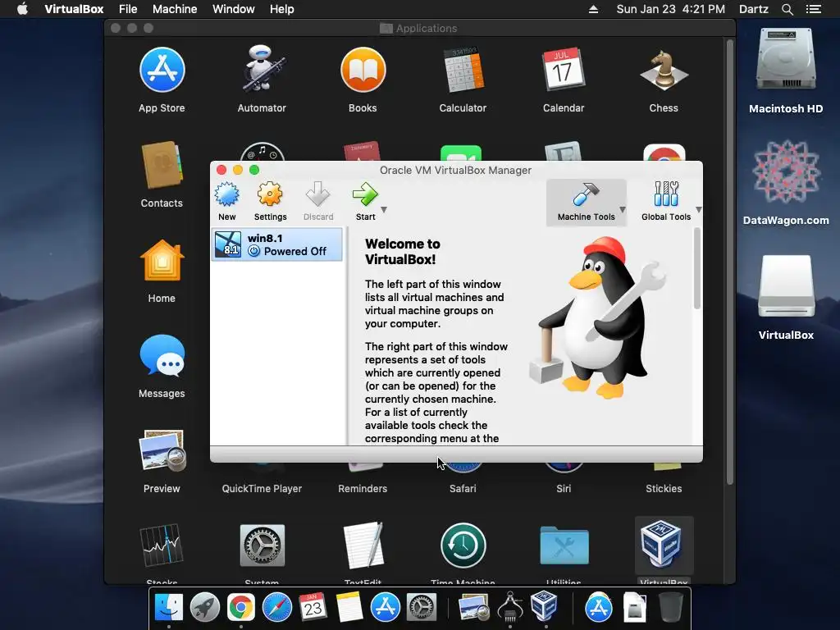
Task: Click the Stickies label in Applications
Action: pos(664,489)
